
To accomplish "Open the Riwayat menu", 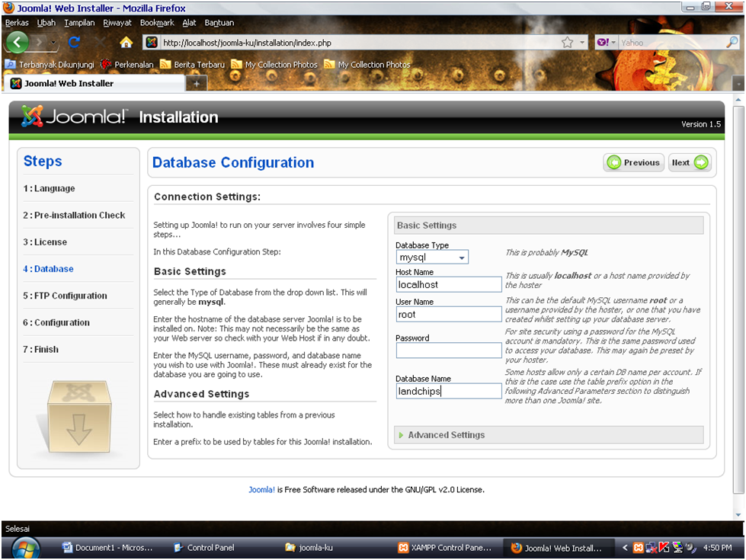I will tap(117, 23).
